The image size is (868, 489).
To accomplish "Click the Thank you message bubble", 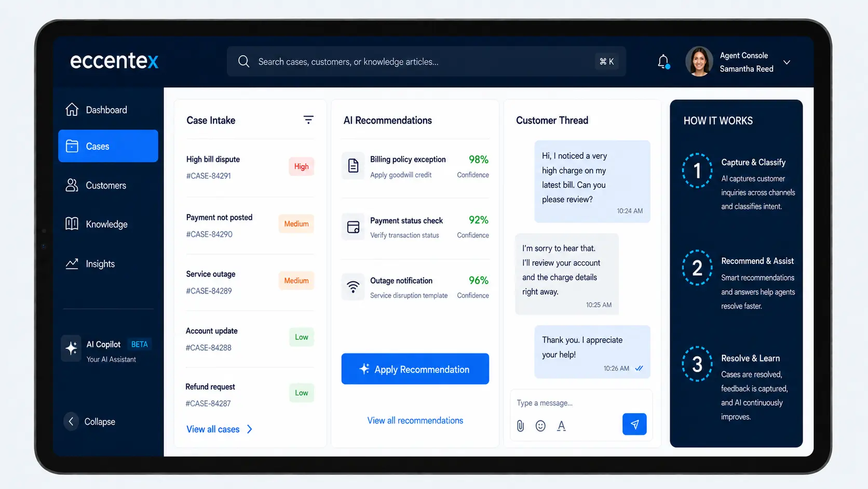I will (592, 352).
